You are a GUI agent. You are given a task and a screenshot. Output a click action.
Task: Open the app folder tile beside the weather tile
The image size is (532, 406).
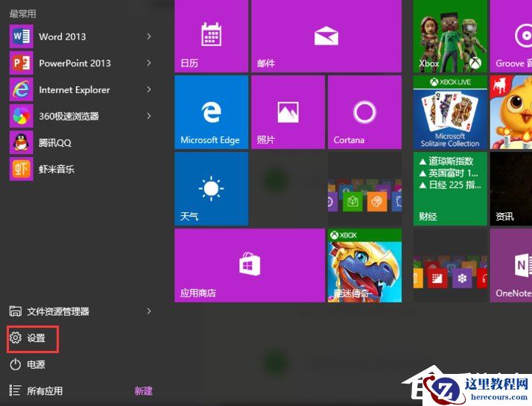(365, 189)
